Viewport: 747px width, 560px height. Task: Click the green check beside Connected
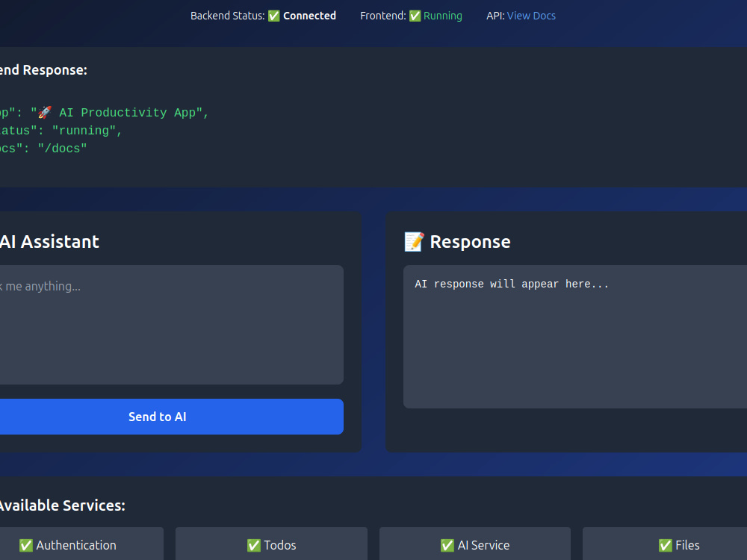[x=274, y=16]
